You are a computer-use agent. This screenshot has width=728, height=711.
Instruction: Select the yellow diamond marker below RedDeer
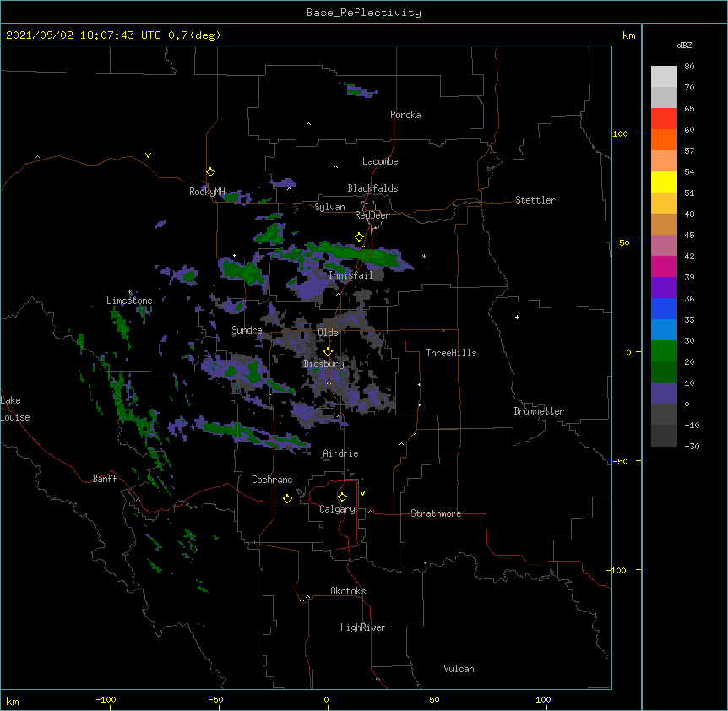tap(360, 237)
